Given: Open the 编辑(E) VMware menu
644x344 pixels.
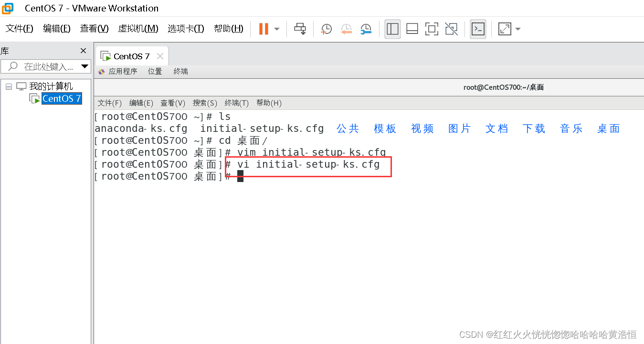Looking at the screenshot, I should (57, 29).
